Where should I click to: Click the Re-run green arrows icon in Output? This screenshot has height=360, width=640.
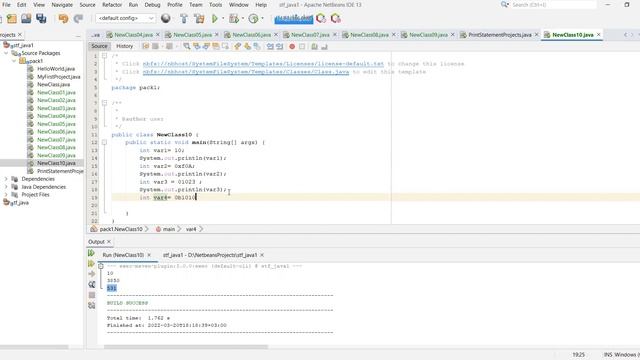(x=91, y=253)
